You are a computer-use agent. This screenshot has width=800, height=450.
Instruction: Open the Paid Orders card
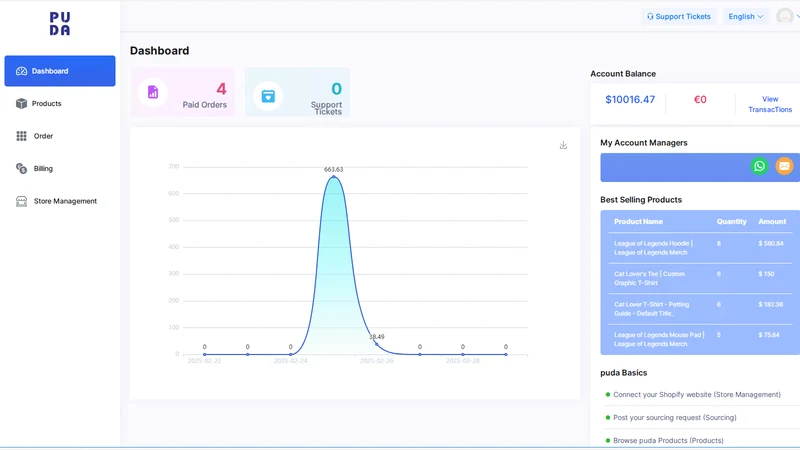pos(183,92)
